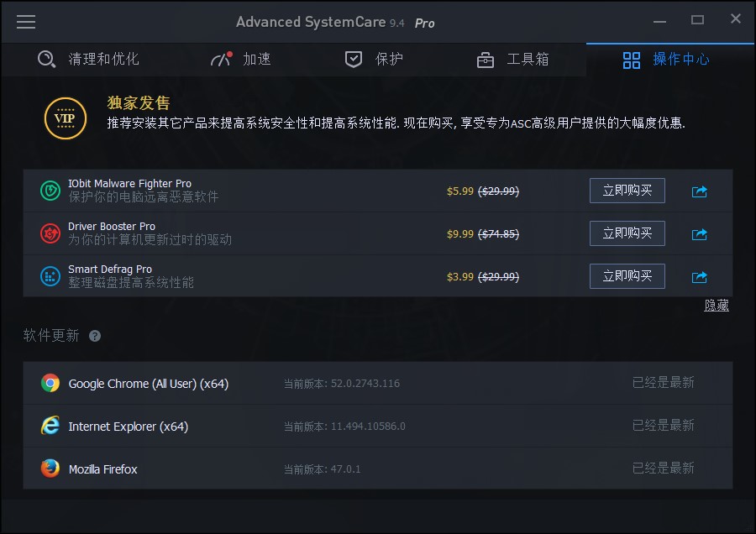Close the Advanced SystemCare window

coord(735,18)
